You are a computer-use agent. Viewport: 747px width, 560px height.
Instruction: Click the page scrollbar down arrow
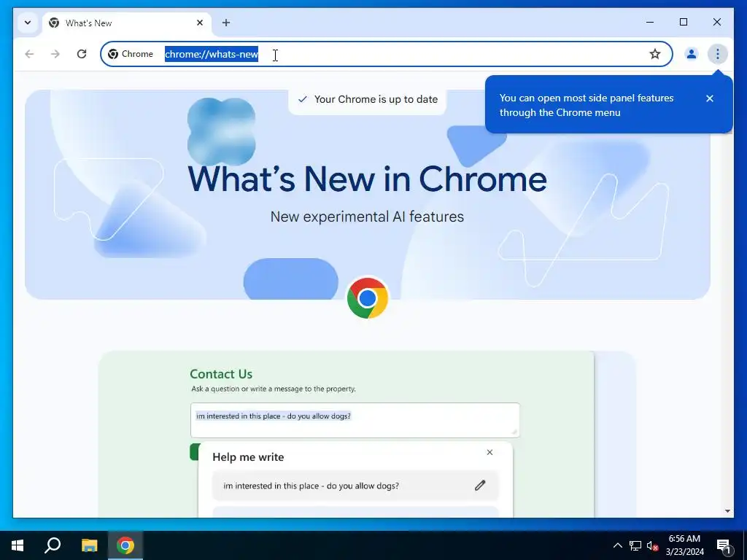[x=727, y=511]
